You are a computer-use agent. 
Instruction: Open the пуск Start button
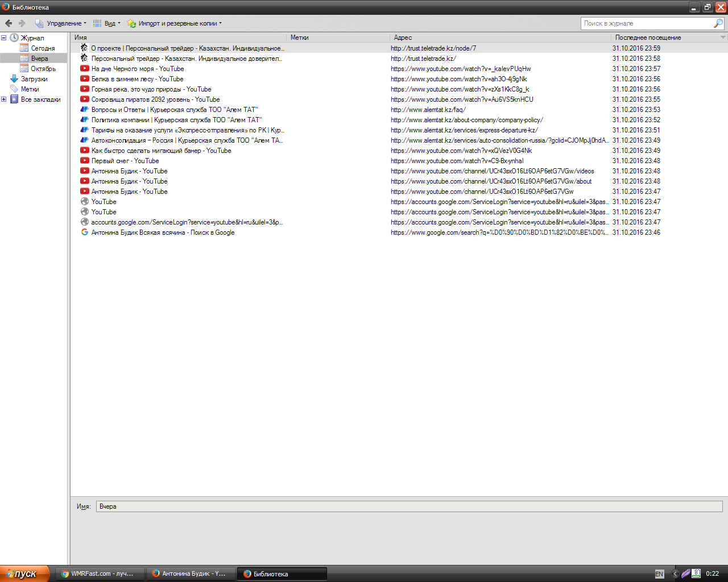pos(25,573)
